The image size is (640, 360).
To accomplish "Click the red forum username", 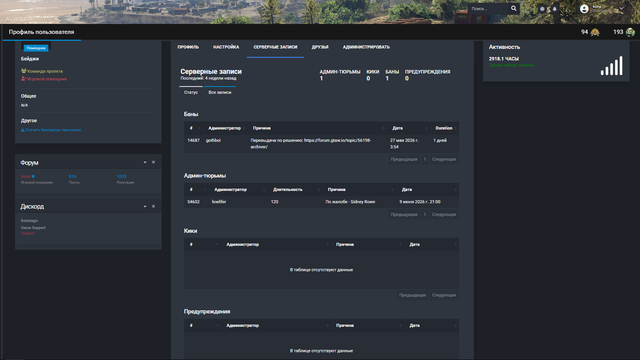I will (26, 176).
